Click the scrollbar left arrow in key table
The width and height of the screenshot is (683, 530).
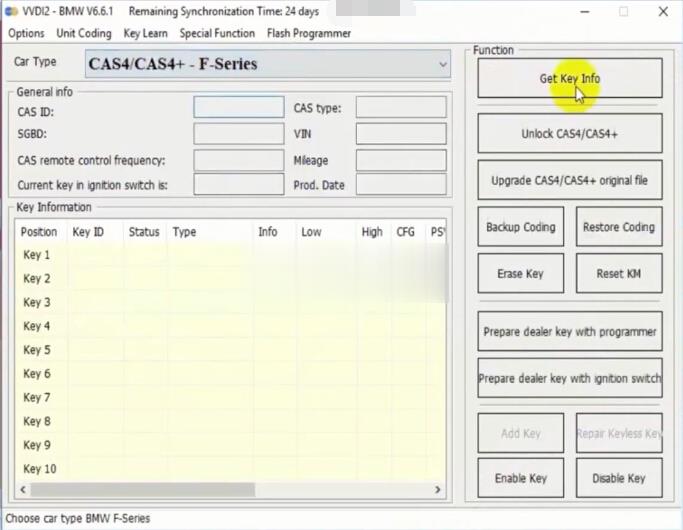click(x=23, y=489)
